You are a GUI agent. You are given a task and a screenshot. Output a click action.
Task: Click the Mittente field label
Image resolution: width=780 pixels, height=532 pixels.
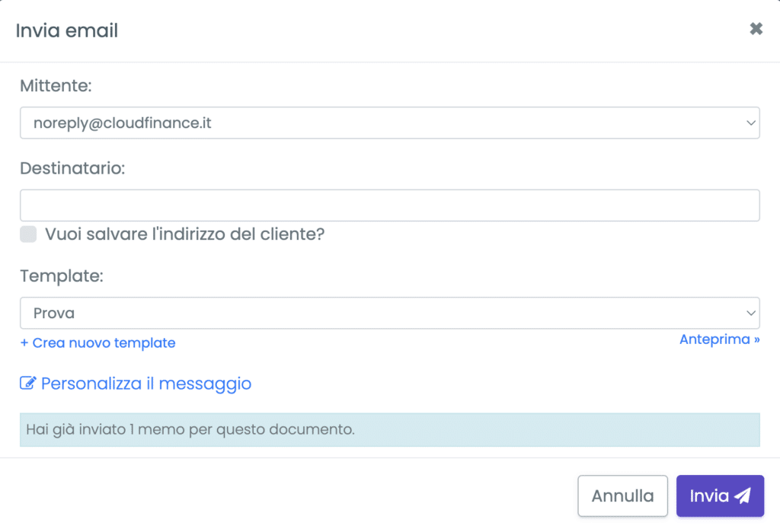coord(56,85)
